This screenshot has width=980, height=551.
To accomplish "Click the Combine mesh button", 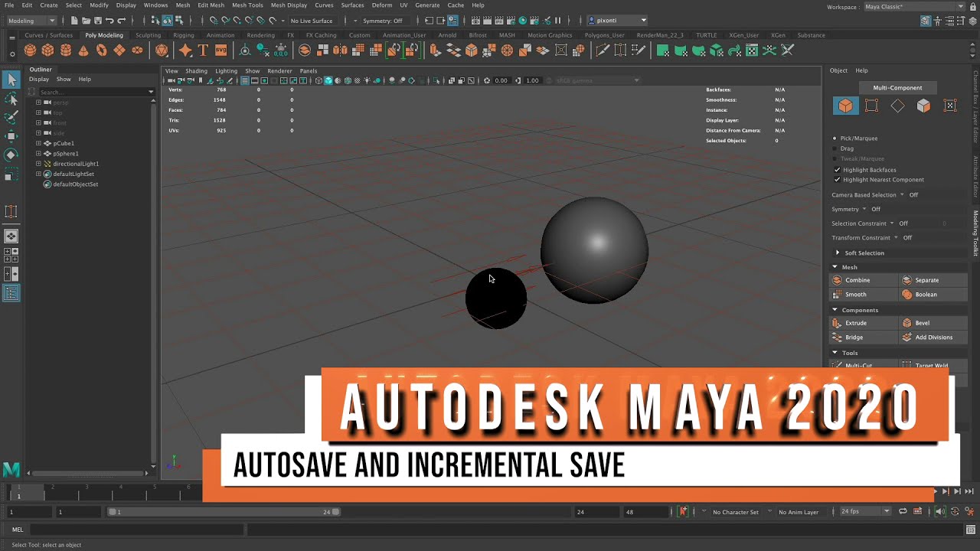I will [x=864, y=280].
